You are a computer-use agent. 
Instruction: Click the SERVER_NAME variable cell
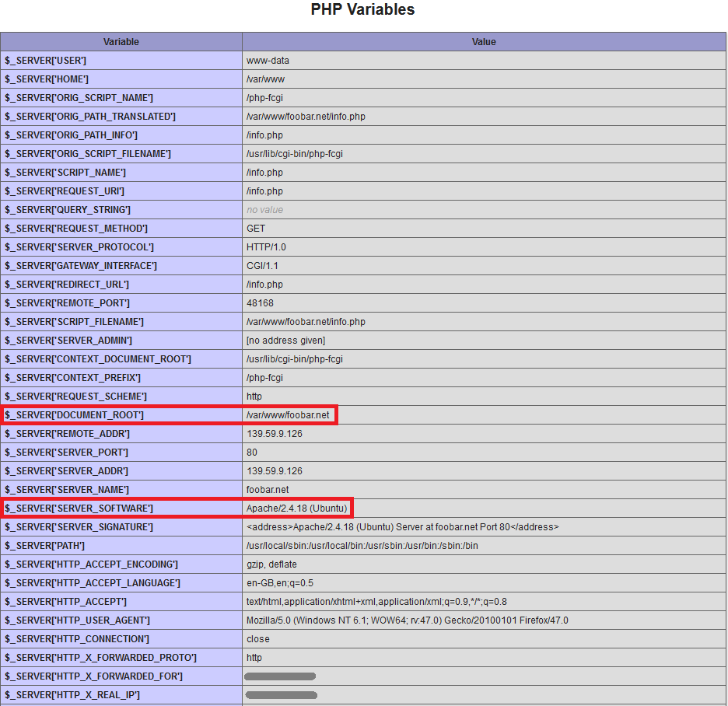point(121,490)
